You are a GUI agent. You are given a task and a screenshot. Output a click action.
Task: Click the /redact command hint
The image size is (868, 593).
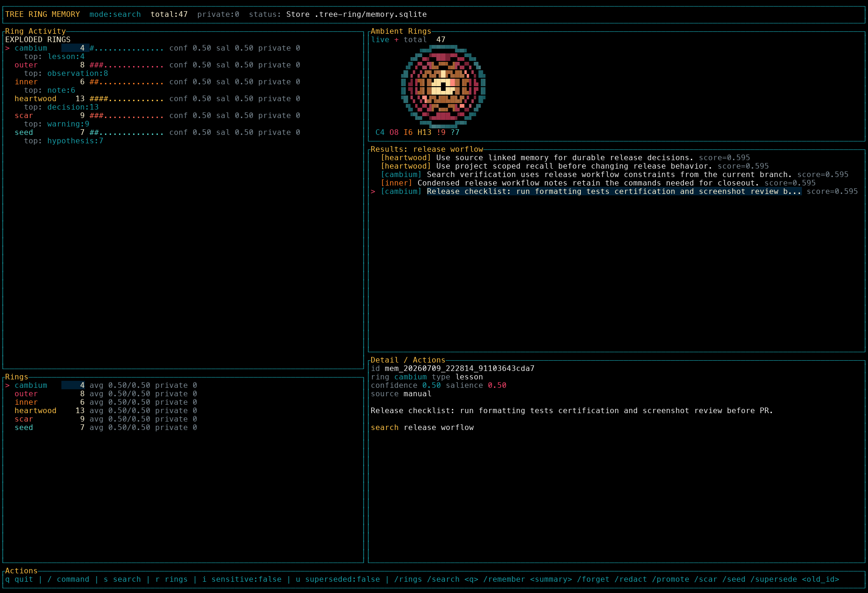pos(631,579)
